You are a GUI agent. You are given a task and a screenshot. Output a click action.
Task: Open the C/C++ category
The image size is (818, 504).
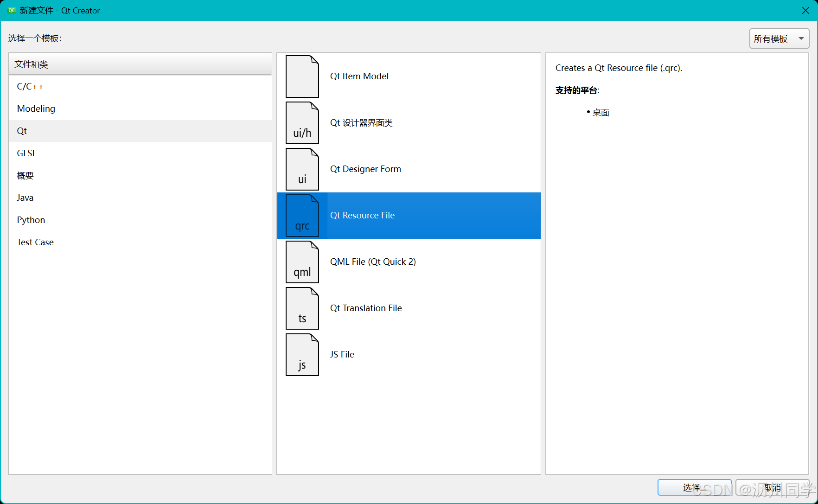tap(140, 87)
